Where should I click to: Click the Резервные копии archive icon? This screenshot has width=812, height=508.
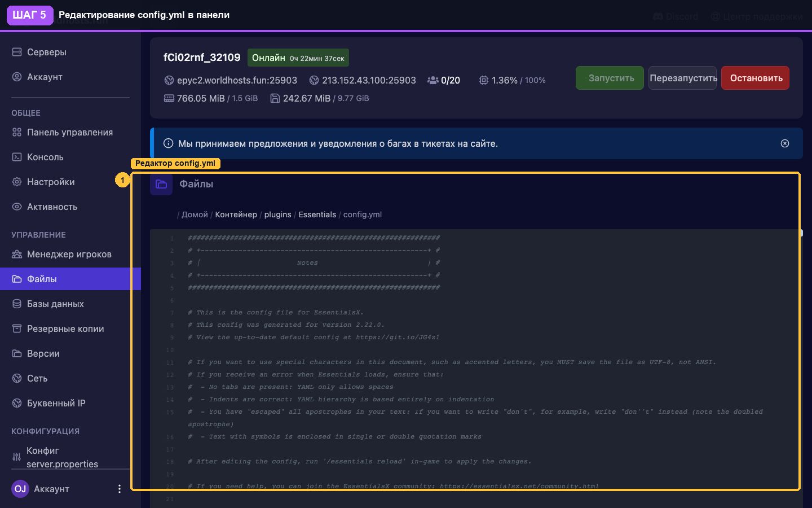click(17, 329)
